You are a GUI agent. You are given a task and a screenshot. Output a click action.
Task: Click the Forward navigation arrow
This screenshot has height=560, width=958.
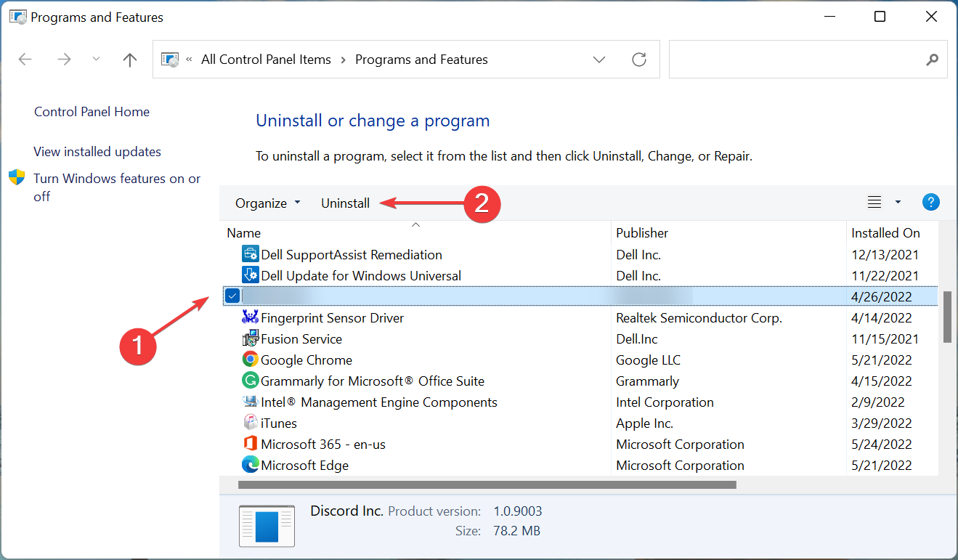pos(64,60)
